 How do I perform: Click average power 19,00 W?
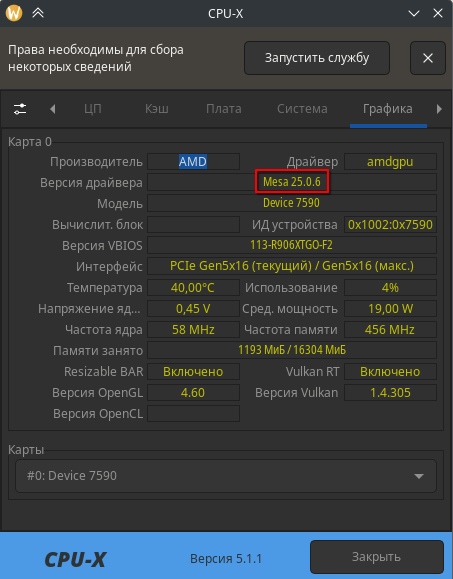[390, 309]
